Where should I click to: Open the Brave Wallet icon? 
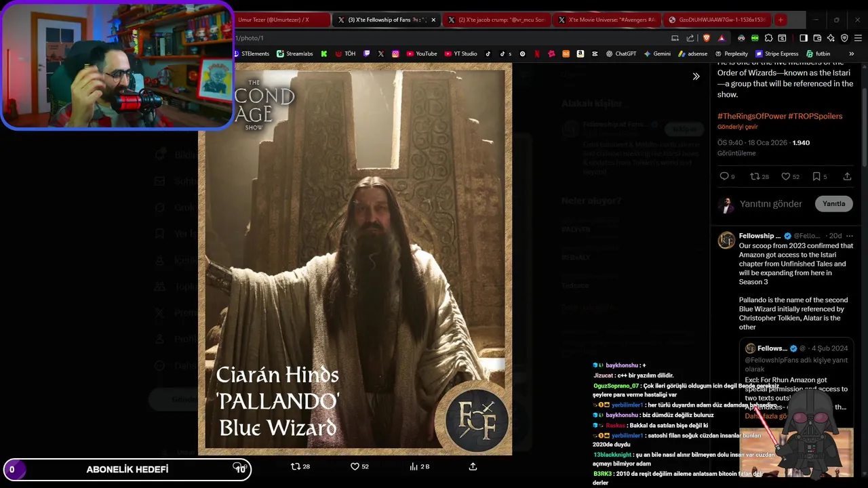817,38
